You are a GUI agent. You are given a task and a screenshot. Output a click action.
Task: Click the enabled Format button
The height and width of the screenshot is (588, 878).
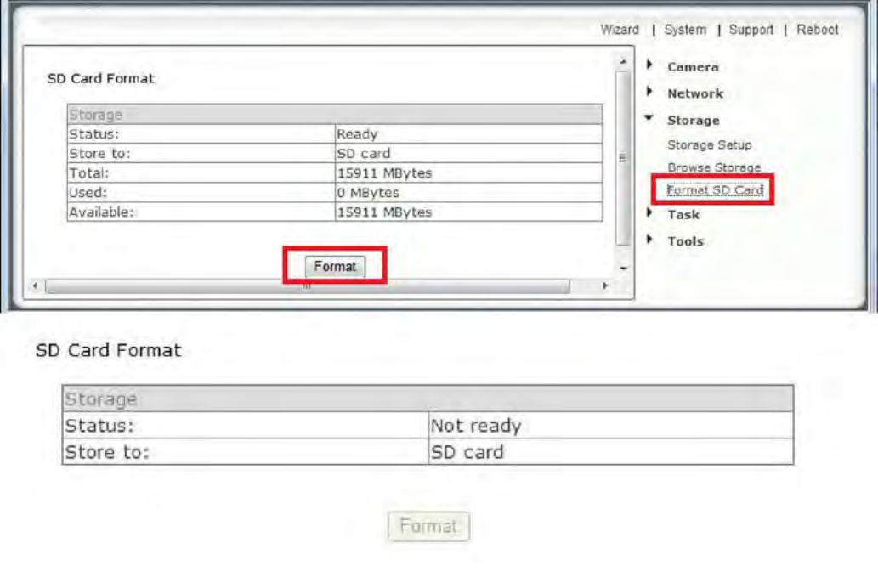coord(335,267)
